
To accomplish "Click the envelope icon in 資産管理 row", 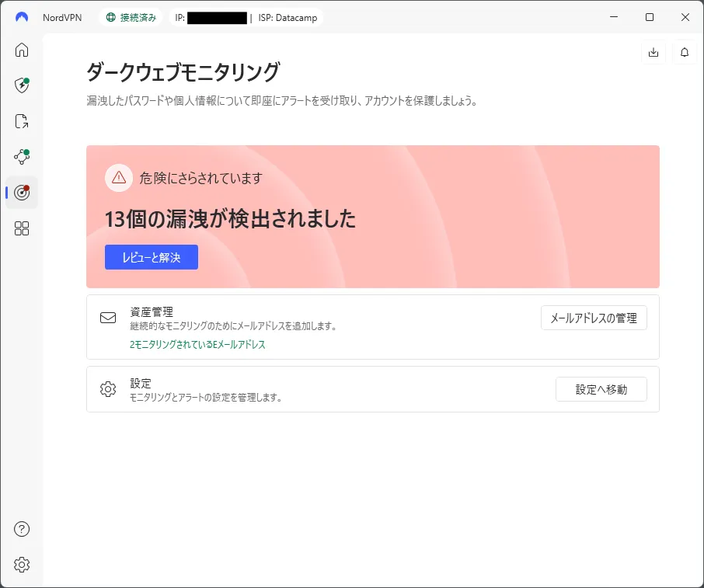I will (x=108, y=318).
